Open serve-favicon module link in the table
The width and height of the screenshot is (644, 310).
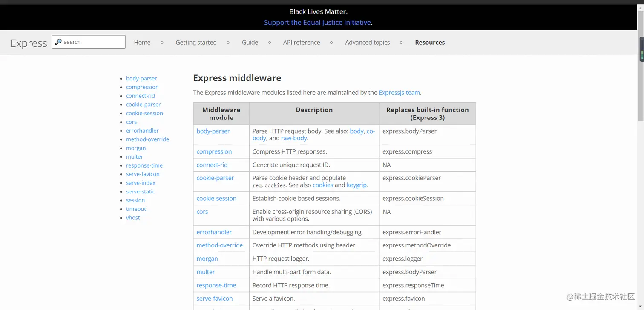[215, 299]
